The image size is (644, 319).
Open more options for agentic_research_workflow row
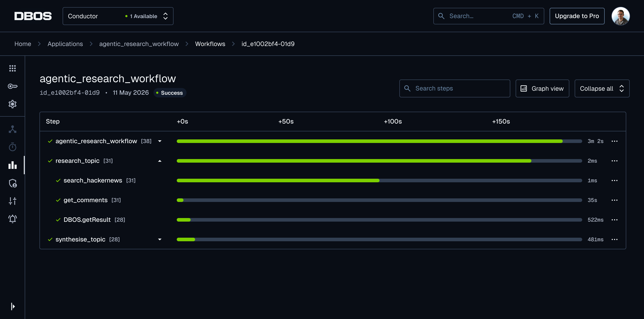614,141
